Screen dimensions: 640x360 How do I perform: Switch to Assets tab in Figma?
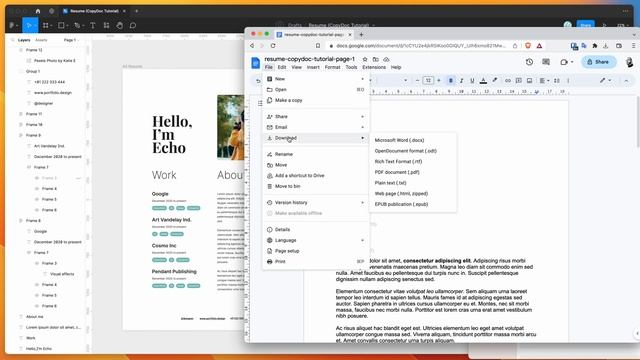pos(41,40)
